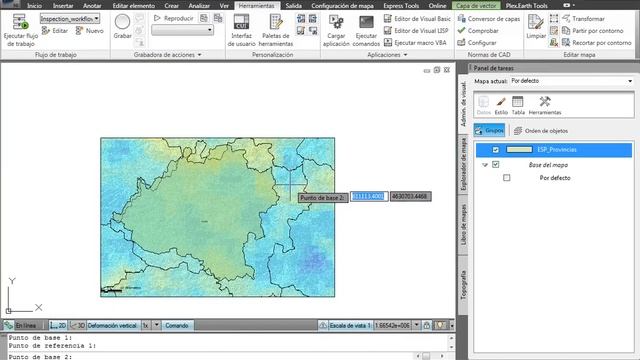Open Editor de Visual LISP

click(416, 31)
